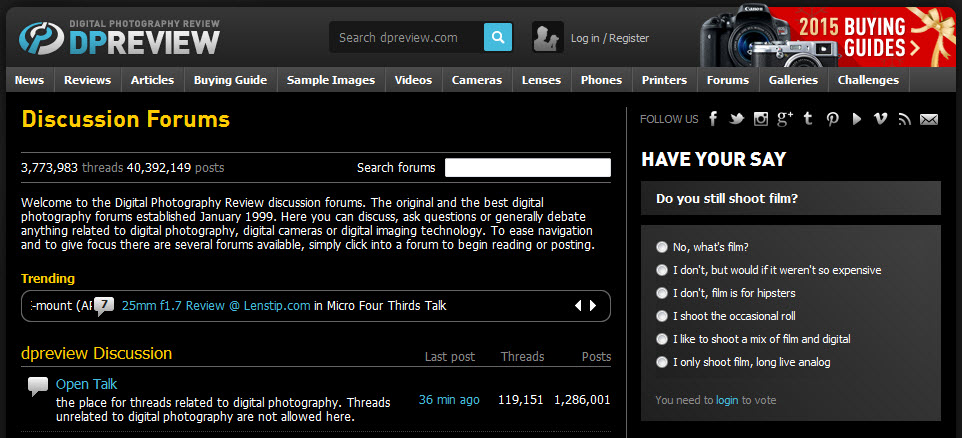Click the DPReview logo
Screen dimensions: 962x438
tap(119, 39)
